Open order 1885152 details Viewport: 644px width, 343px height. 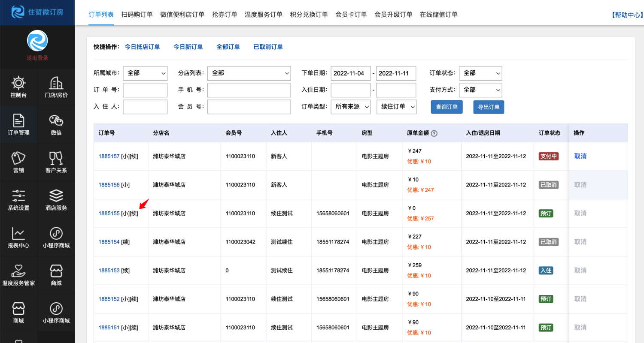point(109,299)
